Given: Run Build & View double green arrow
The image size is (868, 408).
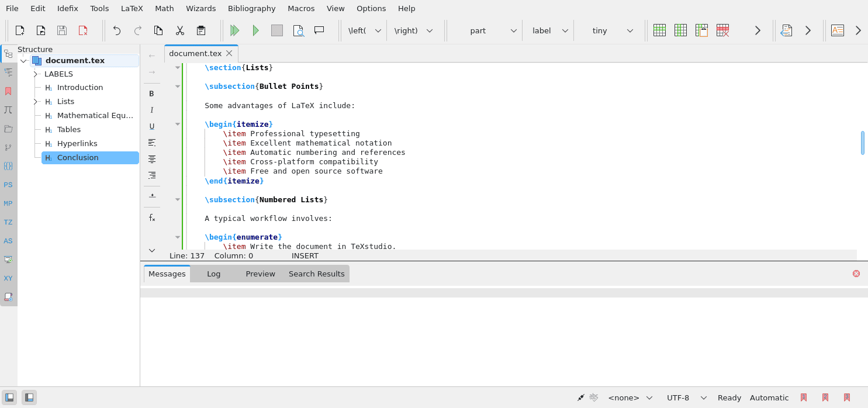Looking at the screenshot, I should [x=235, y=30].
